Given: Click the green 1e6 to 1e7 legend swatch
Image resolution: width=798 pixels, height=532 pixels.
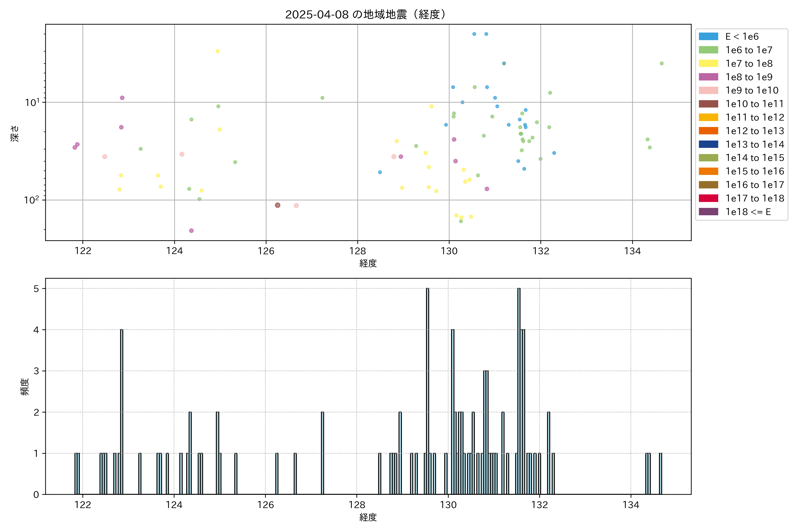Looking at the screenshot, I should 708,50.
